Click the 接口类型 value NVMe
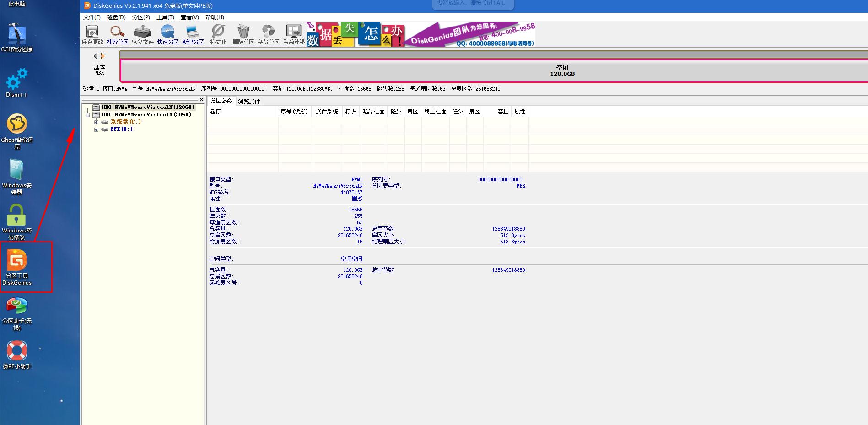This screenshot has width=868, height=425. [x=357, y=179]
